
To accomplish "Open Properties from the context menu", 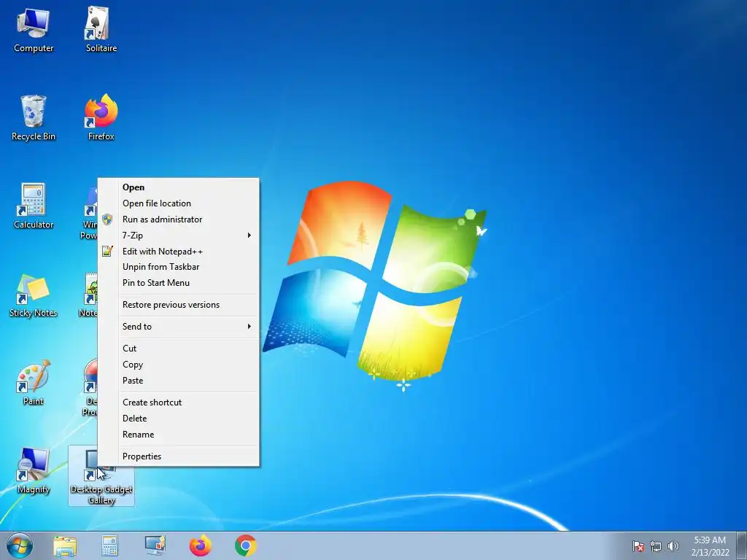I will (x=179, y=456).
